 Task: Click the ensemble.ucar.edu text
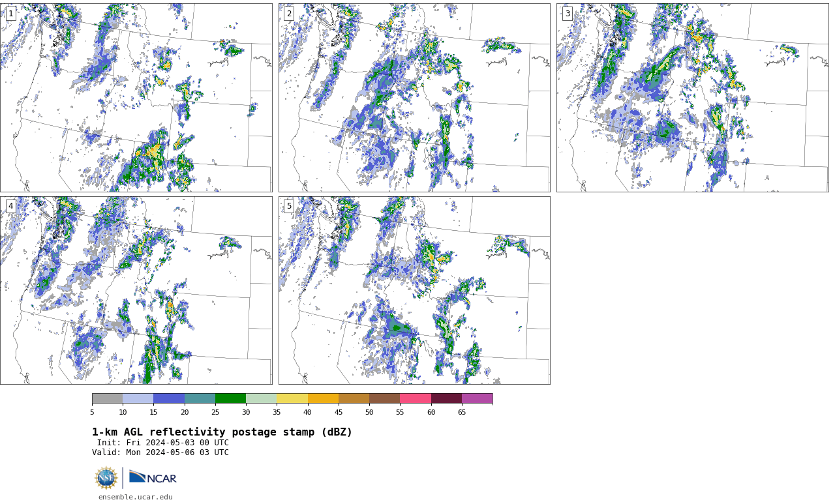pos(136,497)
